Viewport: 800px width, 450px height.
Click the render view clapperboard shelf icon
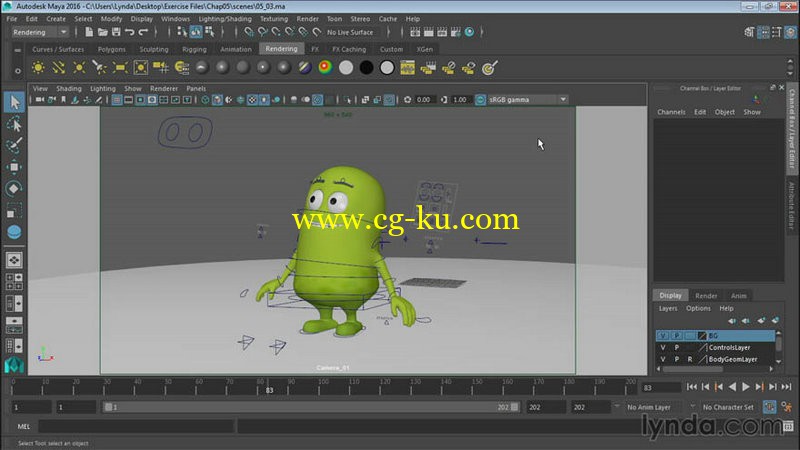[428, 67]
